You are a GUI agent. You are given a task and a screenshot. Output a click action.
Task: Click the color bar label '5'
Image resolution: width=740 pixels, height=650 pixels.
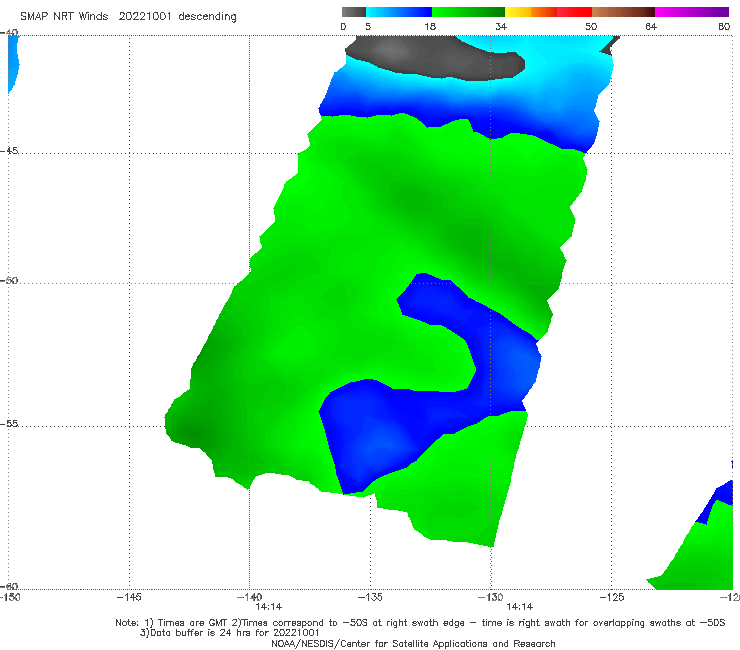point(368,27)
